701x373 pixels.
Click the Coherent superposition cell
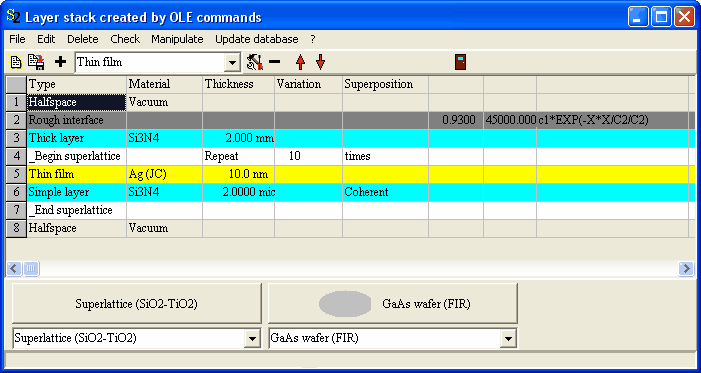(385, 192)
